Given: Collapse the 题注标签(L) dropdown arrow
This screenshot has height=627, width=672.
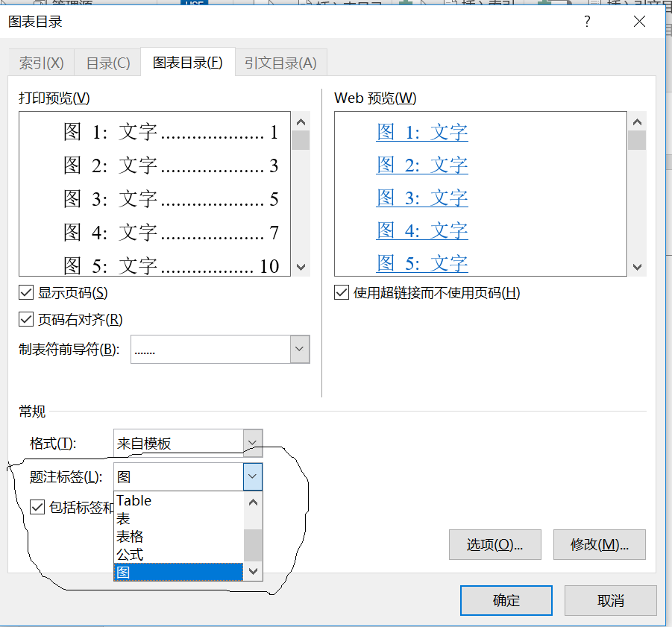Looking at the screenshot, I should (252, 476).
